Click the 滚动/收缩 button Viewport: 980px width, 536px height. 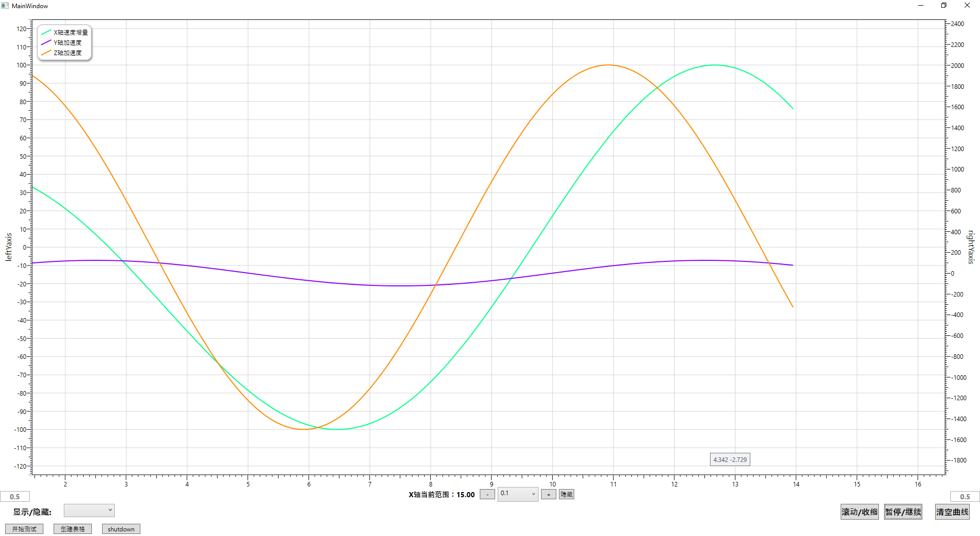coord(859,511)
